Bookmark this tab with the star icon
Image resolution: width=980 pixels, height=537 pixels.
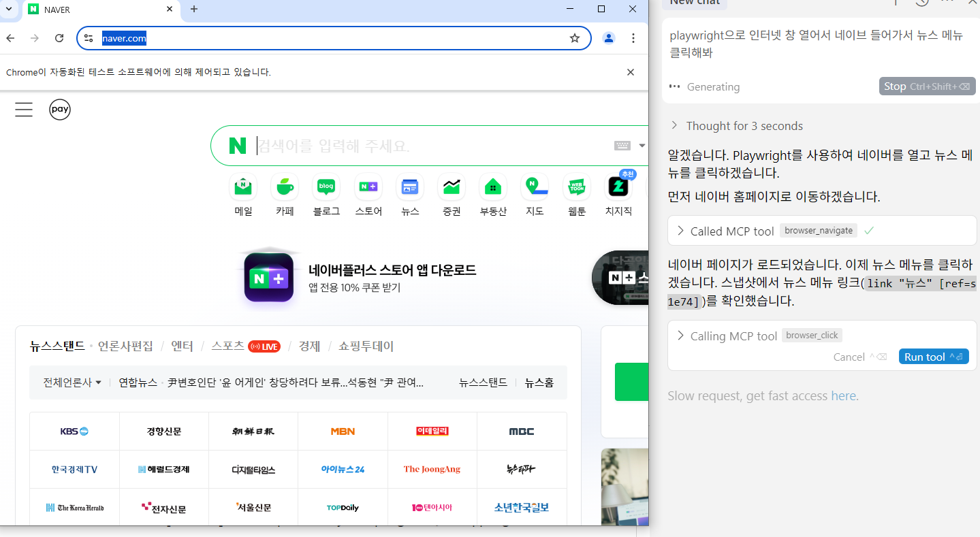click(575, 38)
